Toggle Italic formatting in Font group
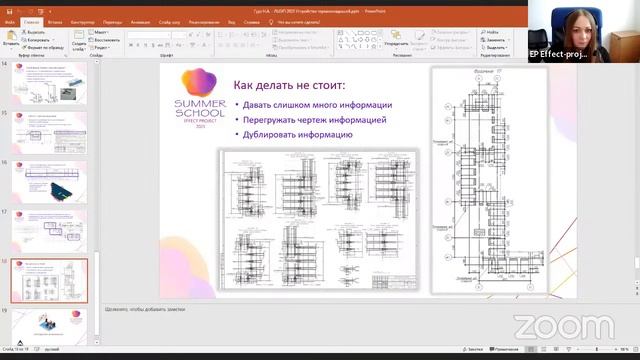640x360 pixels. tap(138, 45)
